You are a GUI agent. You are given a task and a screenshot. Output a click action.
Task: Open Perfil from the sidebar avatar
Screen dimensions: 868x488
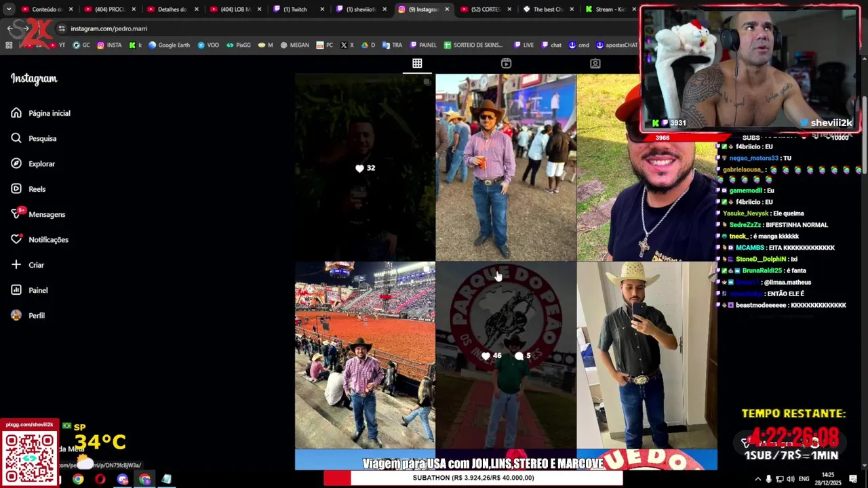point(28,315)
